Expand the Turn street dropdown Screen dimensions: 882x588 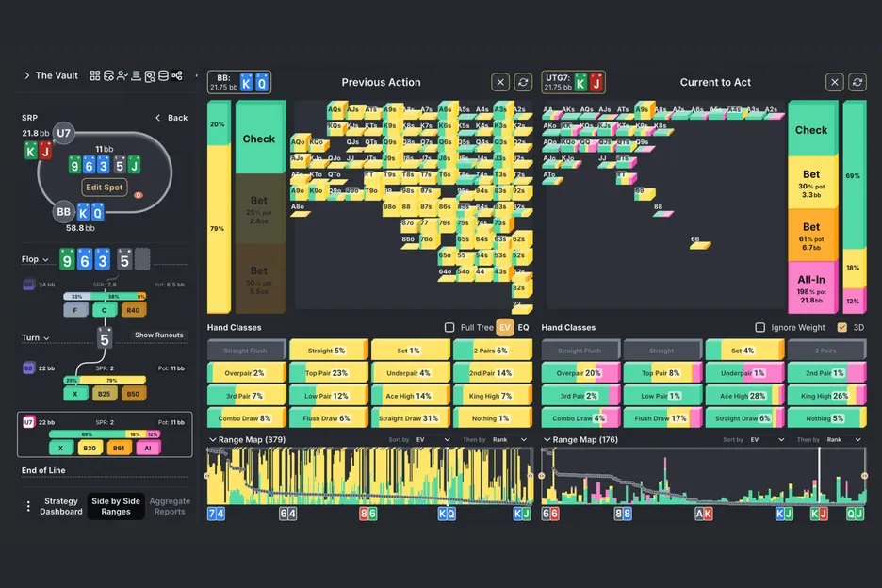(36, 337)
